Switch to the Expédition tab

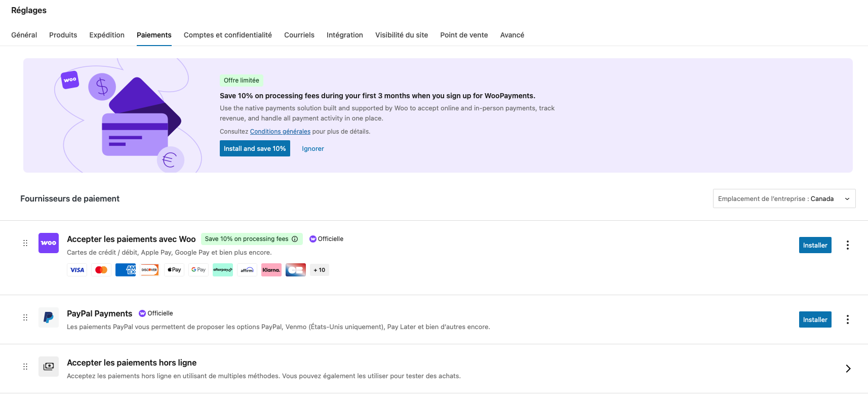(107, 35)
